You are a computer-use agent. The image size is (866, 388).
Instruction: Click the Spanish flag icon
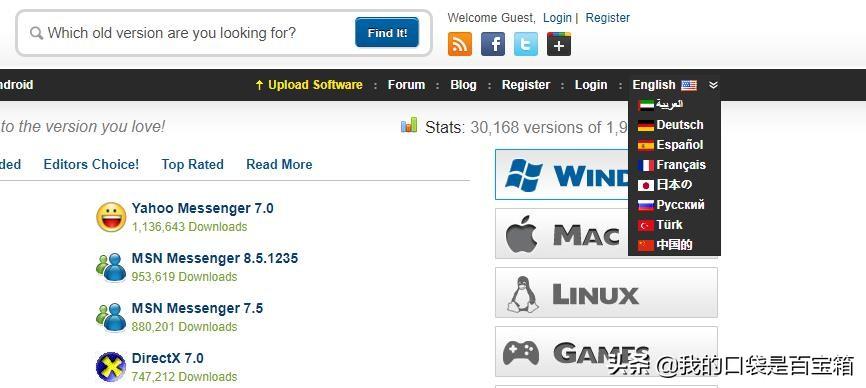[646, 145]
